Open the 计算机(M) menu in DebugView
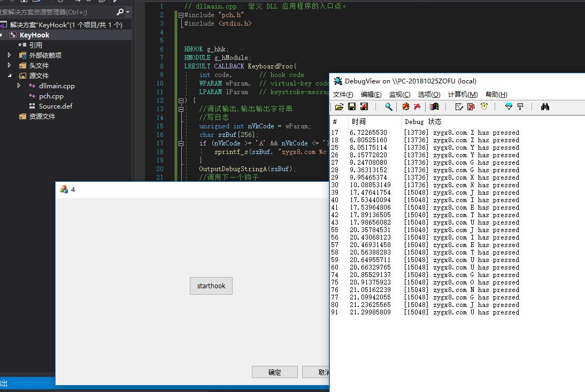Viewport: 585px width, 392px height. (463, 94)
